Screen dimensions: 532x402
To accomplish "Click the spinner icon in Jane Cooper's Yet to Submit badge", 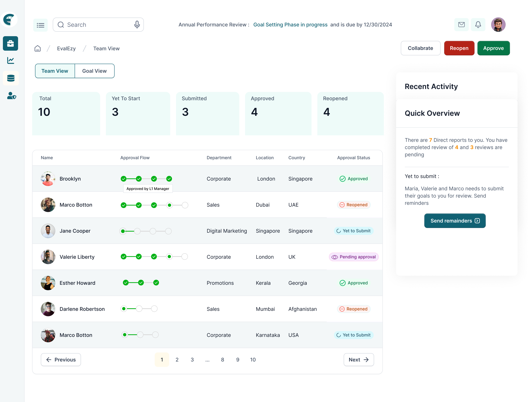I will pos(338,231).
